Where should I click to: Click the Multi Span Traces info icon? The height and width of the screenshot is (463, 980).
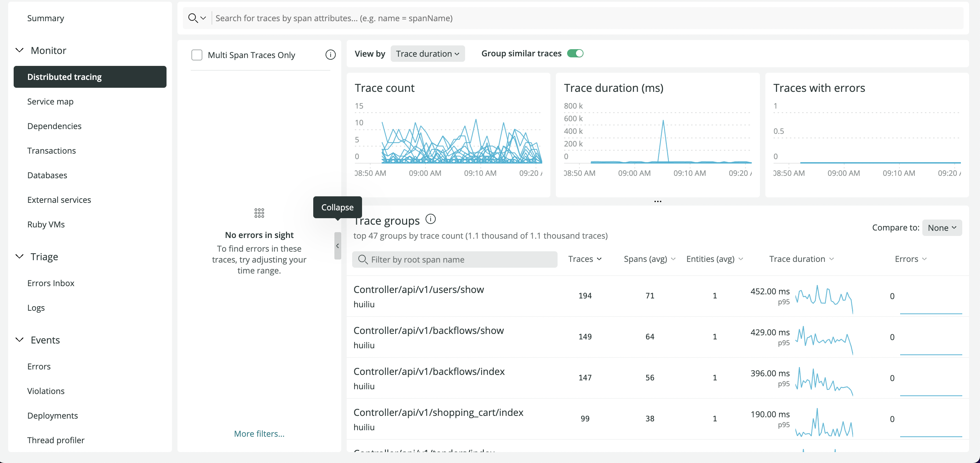[x=330, y=55]
